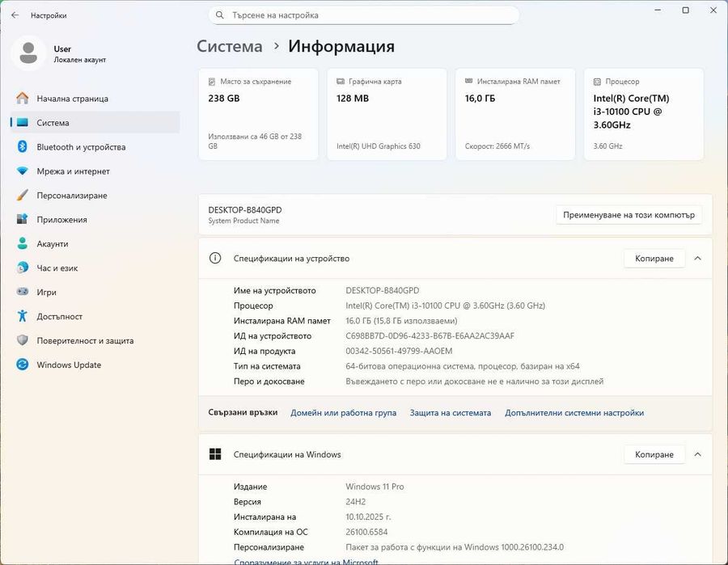Select the Система monitor icon
This screenshot has width=728, height=565.
tap(23, 123)
